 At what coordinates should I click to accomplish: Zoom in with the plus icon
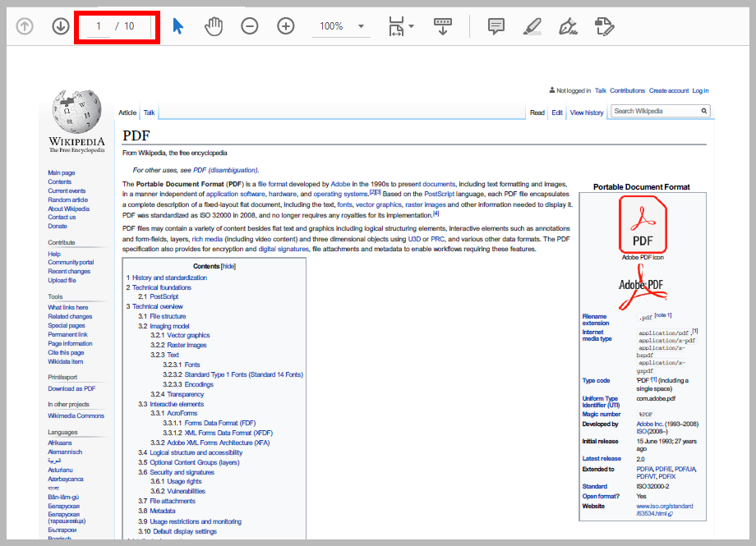(286, 26)
